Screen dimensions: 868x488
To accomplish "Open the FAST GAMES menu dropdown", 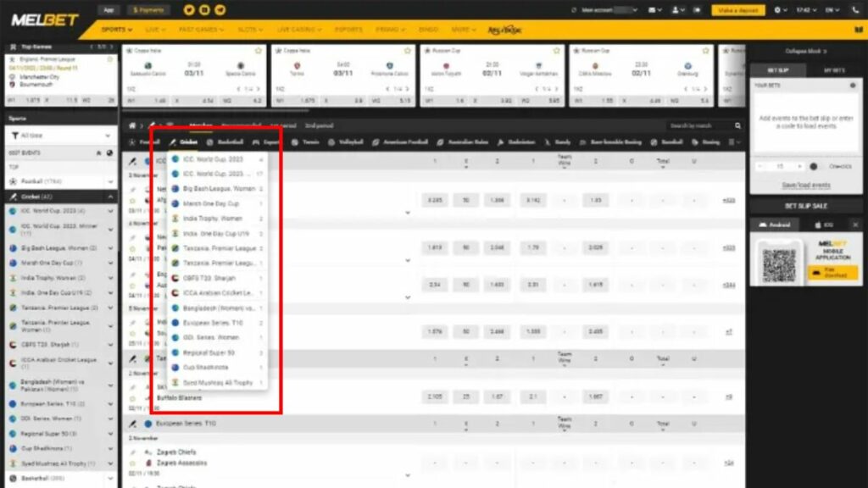I will (201, 30).
